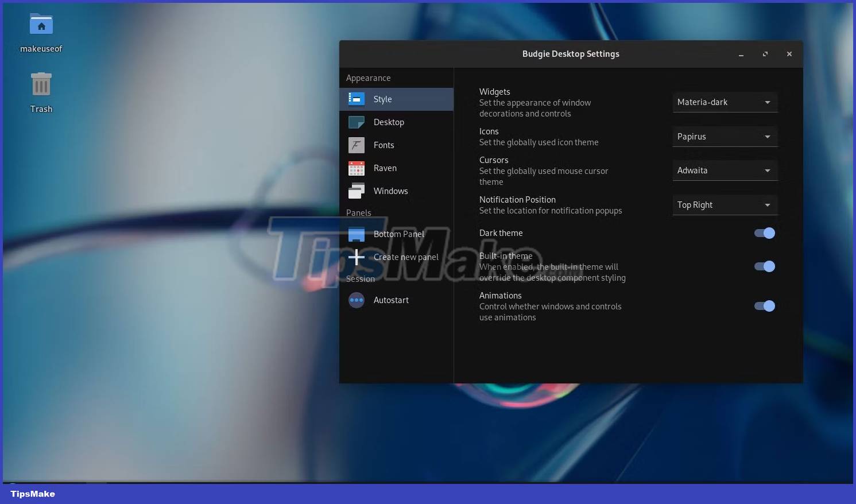Screen dimensions: 856x504
Task: Click 'Set the location for notification popups' text
Action: point(551,211)
